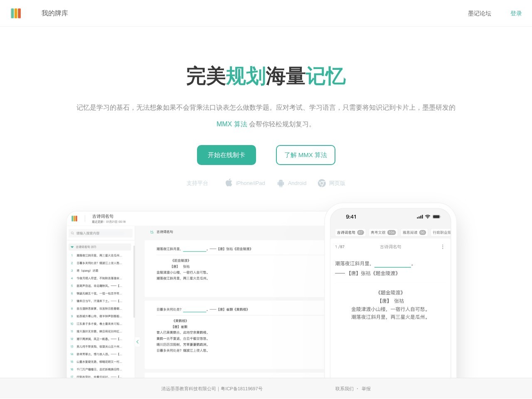Click the Apple icon for iPhone/iPad
This screenshot has height=399, width=532.
pos(229,183)
